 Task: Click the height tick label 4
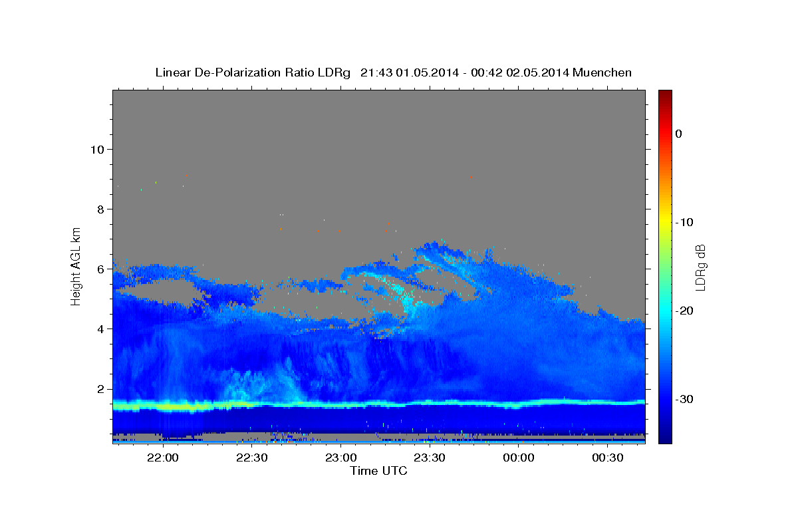pyautogui.click(x=99, y=329)
